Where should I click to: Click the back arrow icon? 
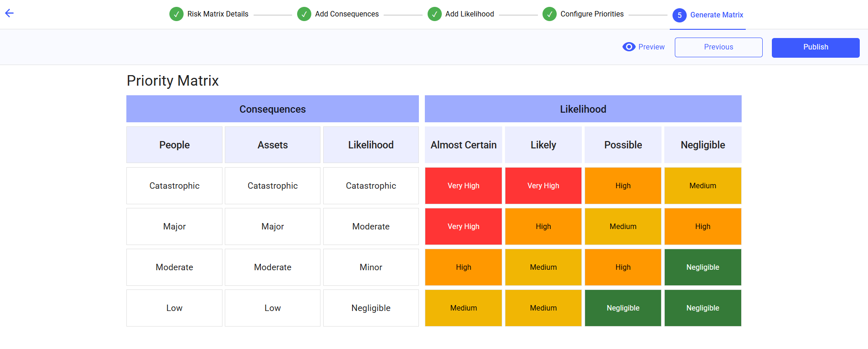(x=9, y=13)
